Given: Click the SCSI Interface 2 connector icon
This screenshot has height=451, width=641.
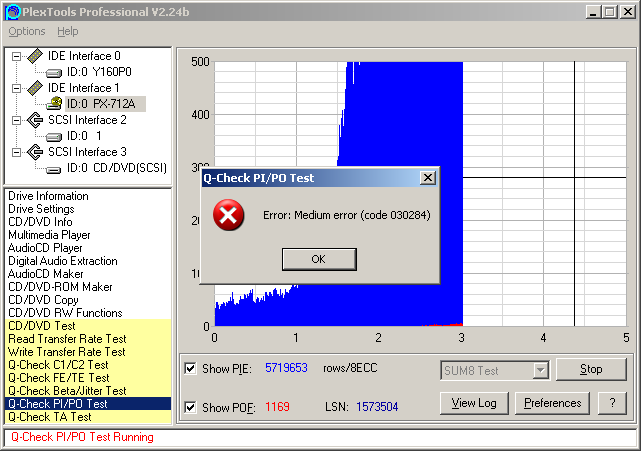Looking at the screenshot, I should point(35,120).
